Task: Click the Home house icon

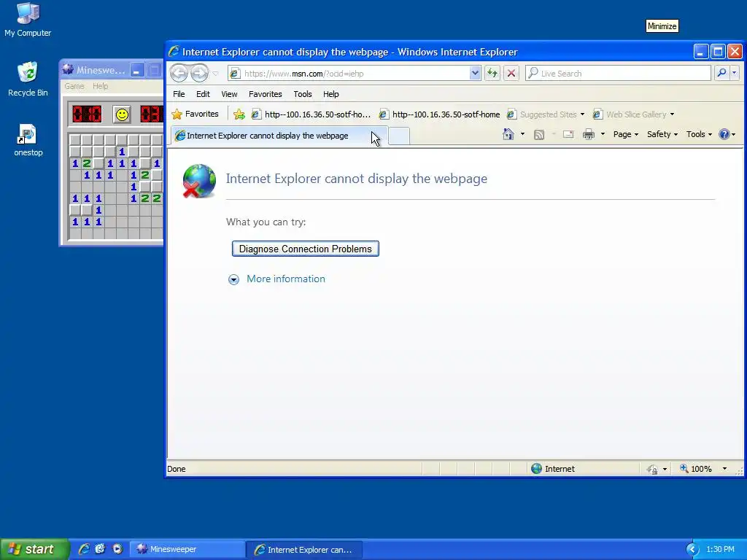Action: tap(508, 134)
